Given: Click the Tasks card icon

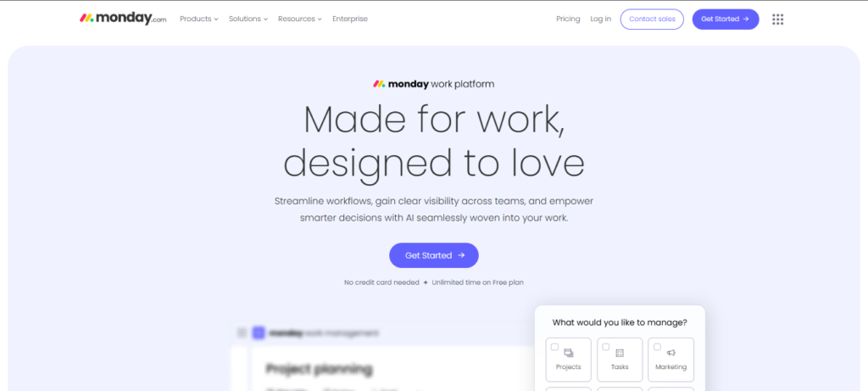Looking at the screenshot, I should click(x=620, y=353).
